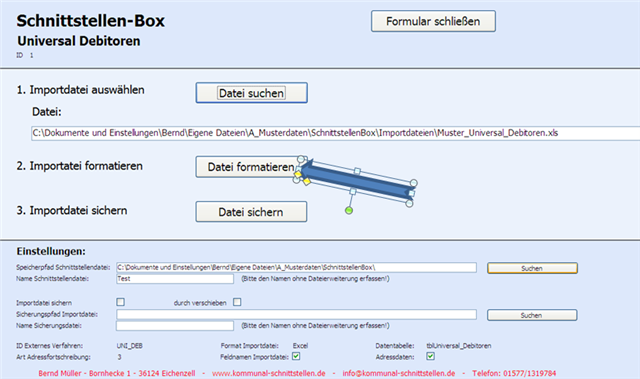Click the Bernd Müller address text in footer
The height and width of the screenshot is (379, 640).
click(x=117, y=373)
